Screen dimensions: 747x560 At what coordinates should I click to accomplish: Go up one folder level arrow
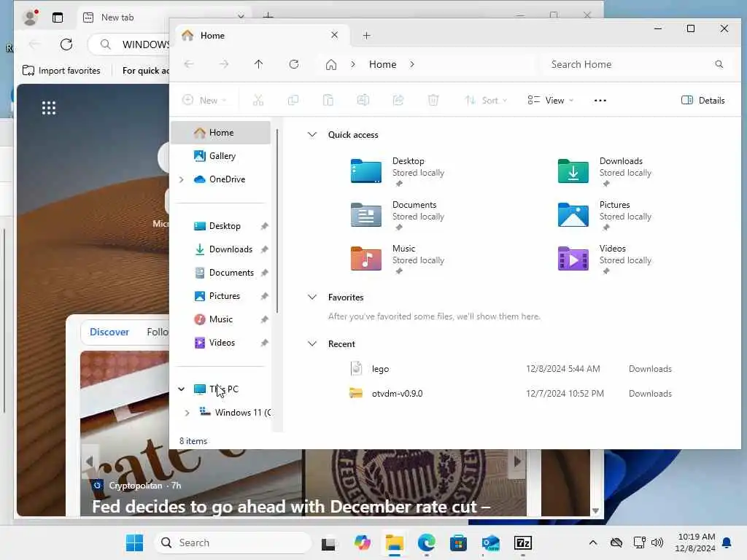(x=259, y=64)
